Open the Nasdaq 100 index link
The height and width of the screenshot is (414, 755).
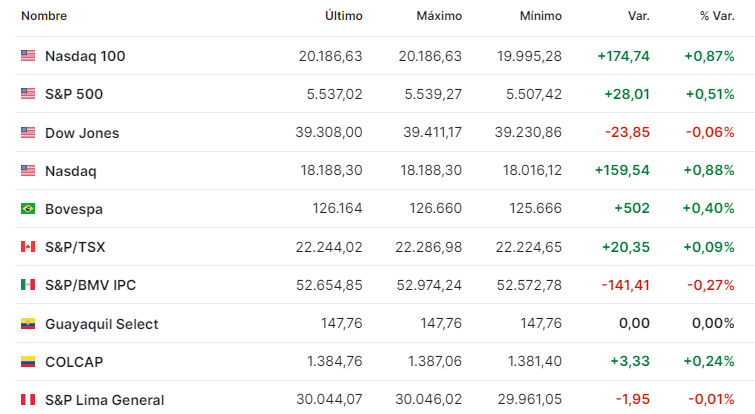point(85,56)
